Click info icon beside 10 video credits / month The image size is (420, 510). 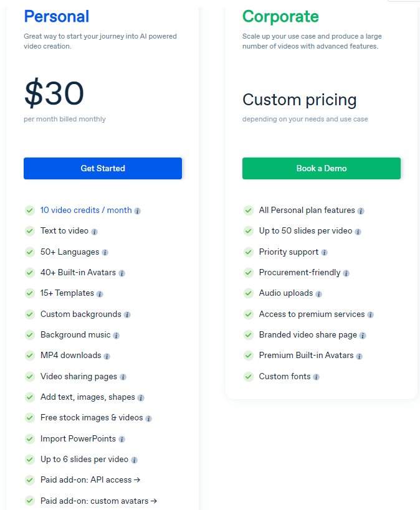[x=137, y=211]
